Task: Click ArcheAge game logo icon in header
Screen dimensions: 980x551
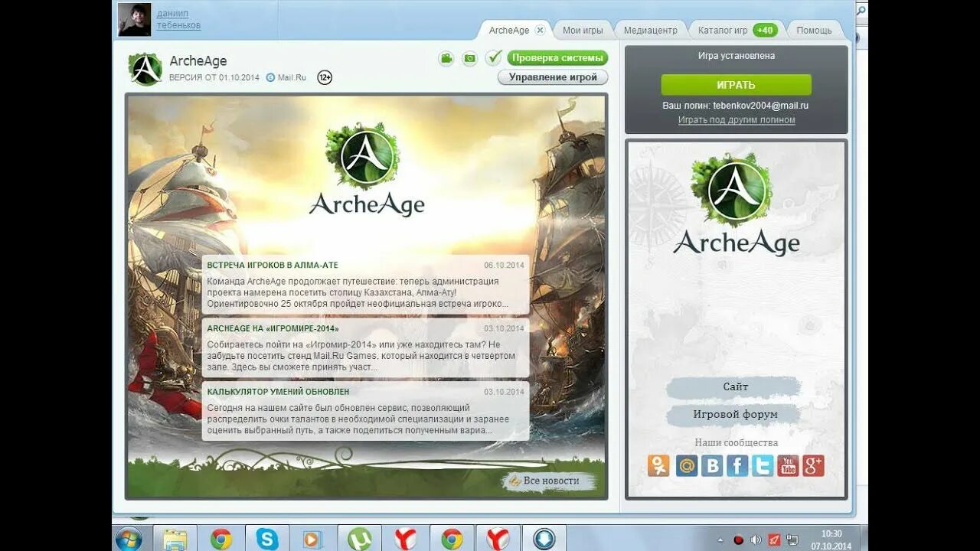Action: coord(145,69)
